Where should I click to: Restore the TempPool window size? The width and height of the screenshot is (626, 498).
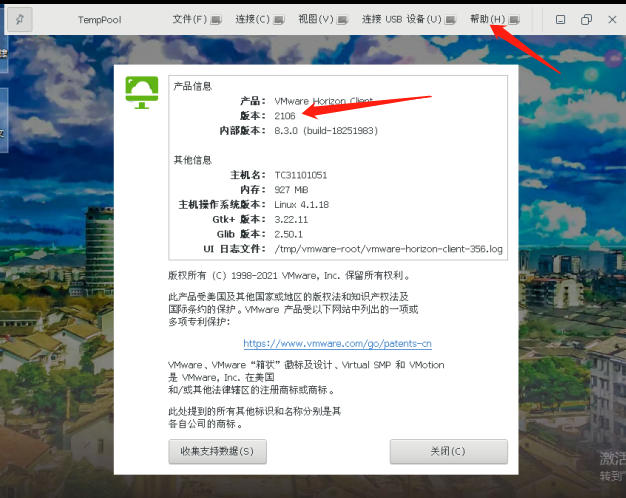tap(586, 19)
